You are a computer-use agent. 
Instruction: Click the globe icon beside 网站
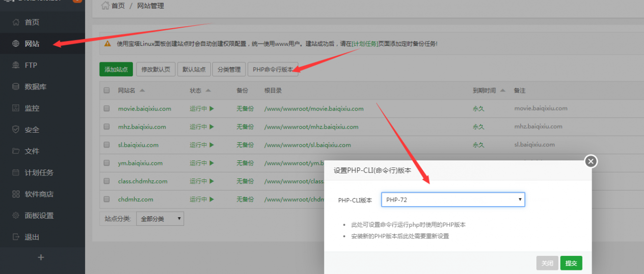tap(16, 44)
